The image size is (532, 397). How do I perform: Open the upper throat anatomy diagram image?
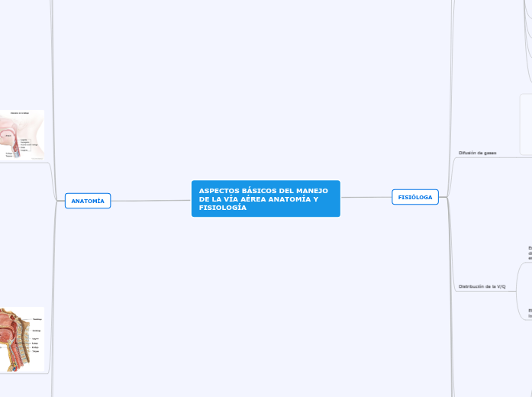pos(21,134)
